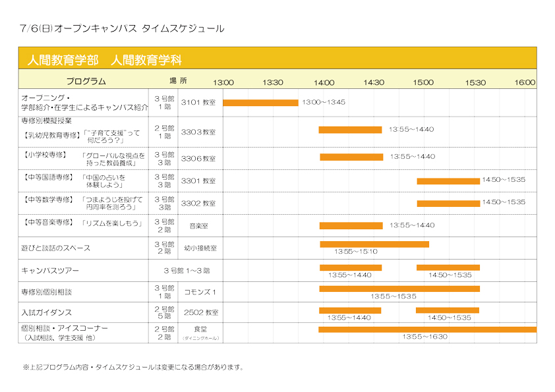
Task: Select the "幼小接続室" location cell
Action: click(200, 248)
